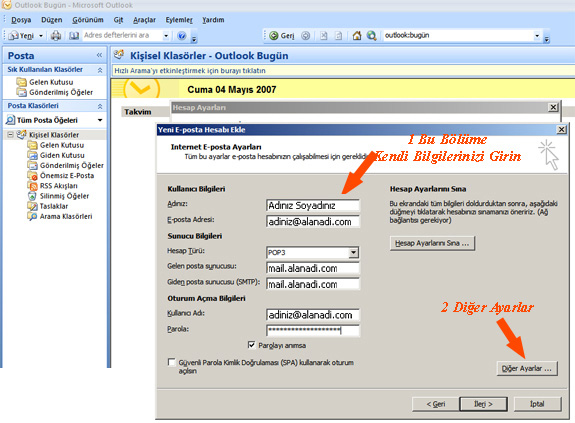Click the stop loading icon
The width and height of the screenshot is (575, 423).
[x=323, y=36]
